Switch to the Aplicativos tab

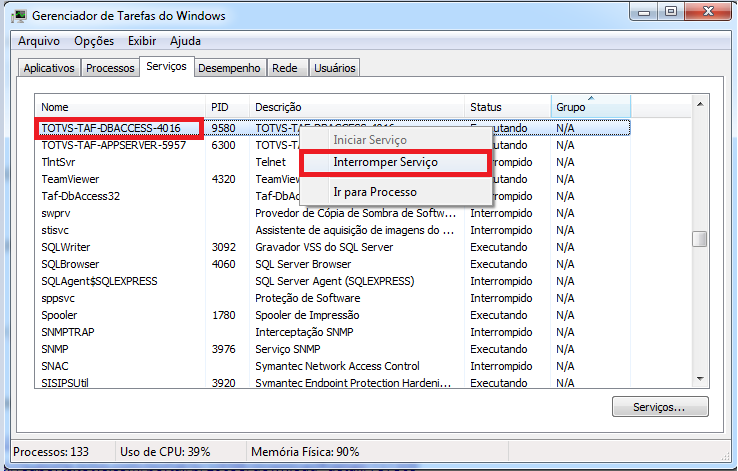[x=49, y=68]
